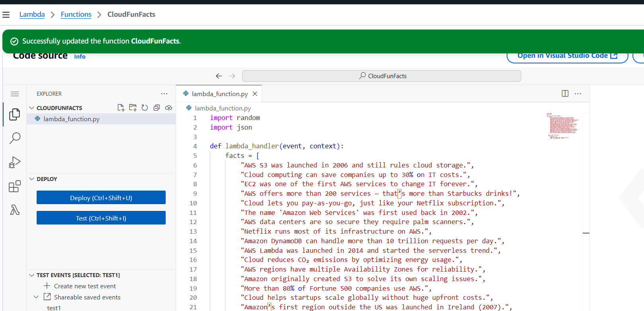Viewport: 644px width, 311px height.
Task: Click the 'import json' code line
Action: coord(231,127)
